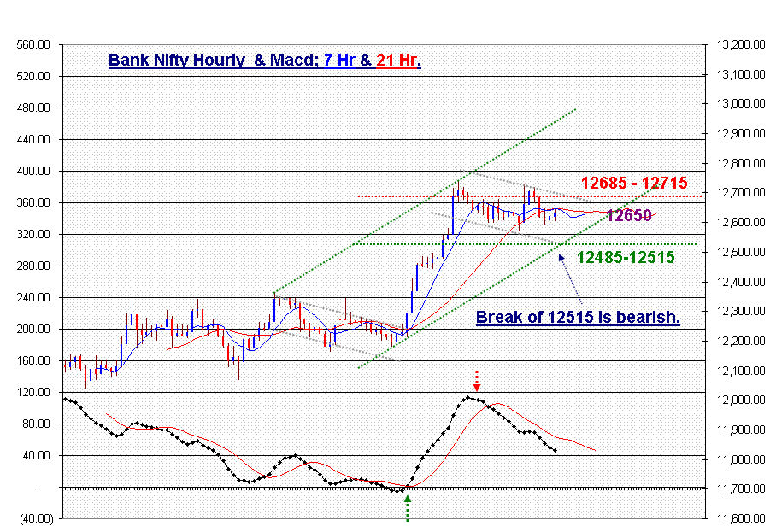Click right axis value '13,200.00'
The width and height of the screenshot is (776, 532).
pyautogui.click(x=741, y=45)
